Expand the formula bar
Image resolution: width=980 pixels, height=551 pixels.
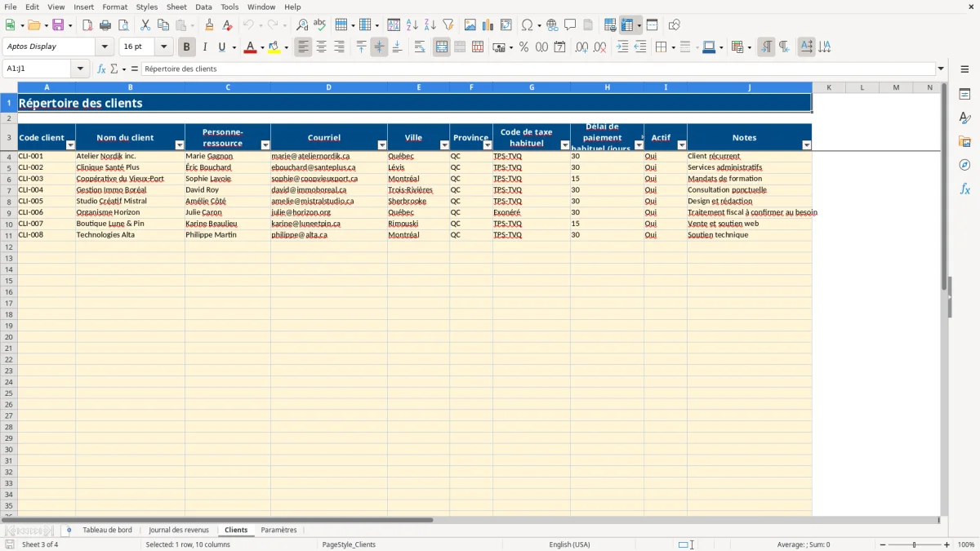point(941,69)
